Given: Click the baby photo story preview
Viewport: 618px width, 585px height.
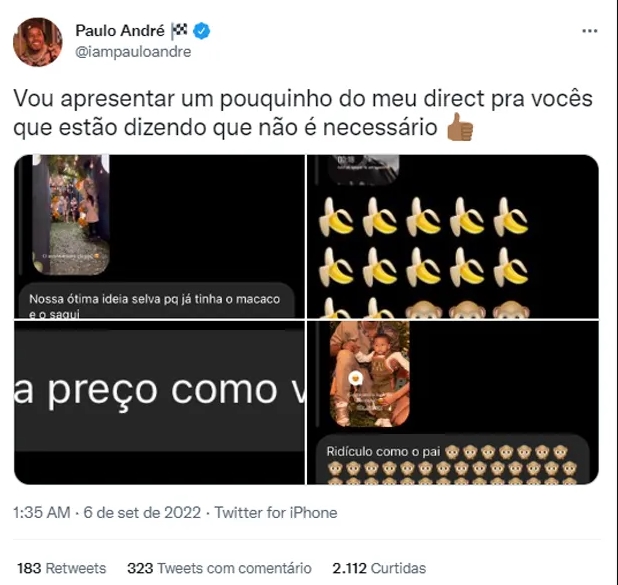Looking at the screenshot, I should pyautogui.click(x=370, y=374).
